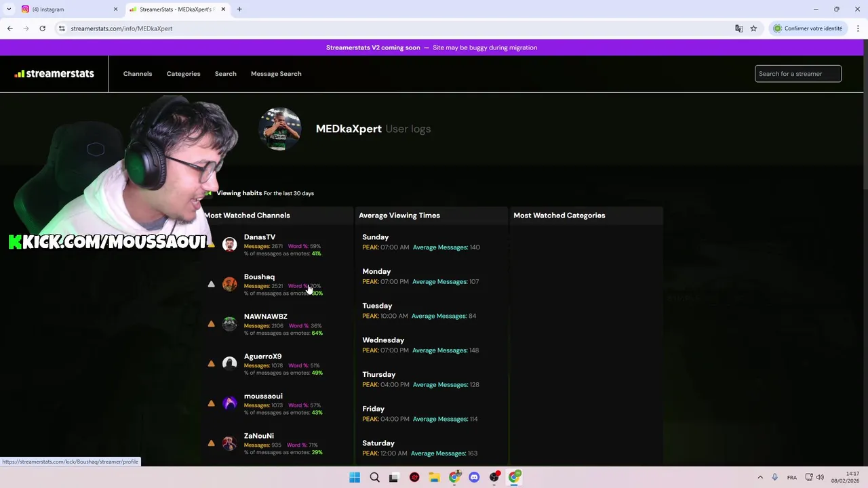Click warning triangle beside ZaNouNi
The height and width of the screenshot is (488, 868).
click(211, 443)
